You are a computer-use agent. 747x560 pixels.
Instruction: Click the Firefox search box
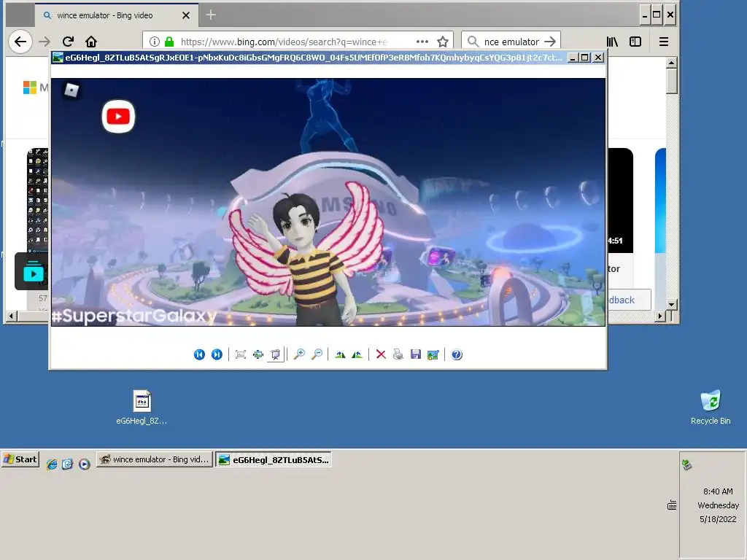click(511, 42)
